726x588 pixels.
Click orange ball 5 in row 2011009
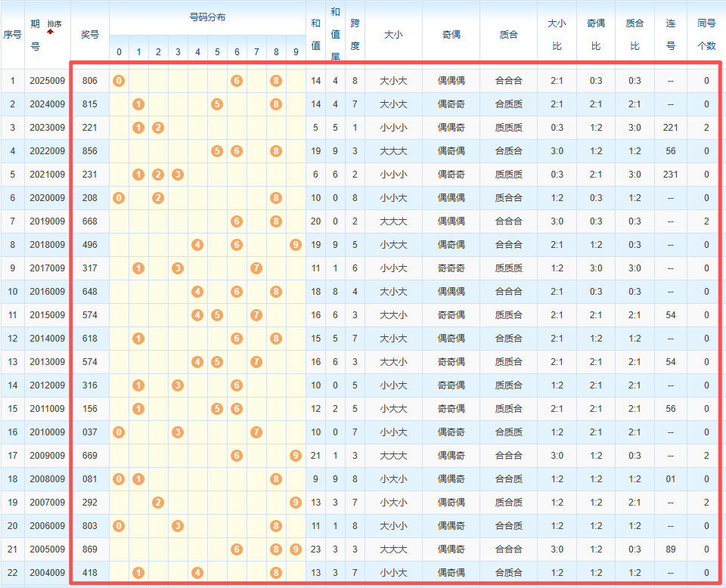click(x=217, y=409)
